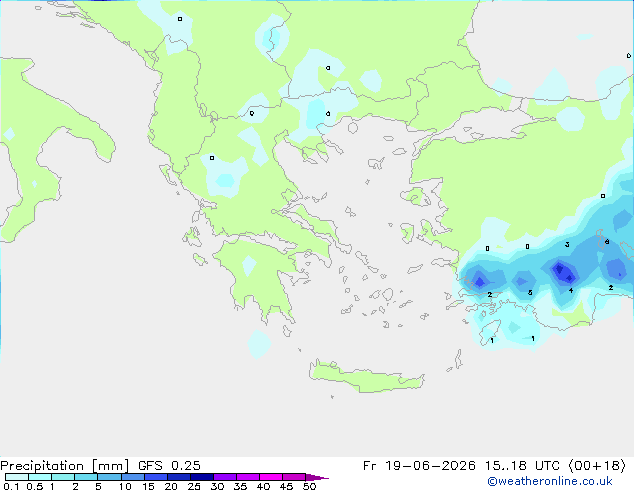This screenshot has width=634, height=490.
Task: Click the 'Precipitation' title word
Action: click(x=42, y=466)
